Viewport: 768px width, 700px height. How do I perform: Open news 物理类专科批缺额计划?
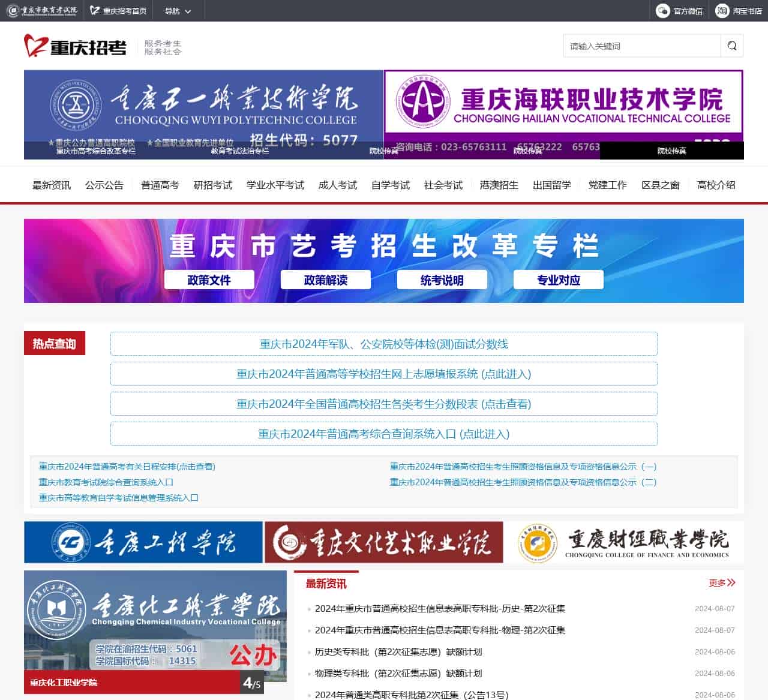point(398,673)
